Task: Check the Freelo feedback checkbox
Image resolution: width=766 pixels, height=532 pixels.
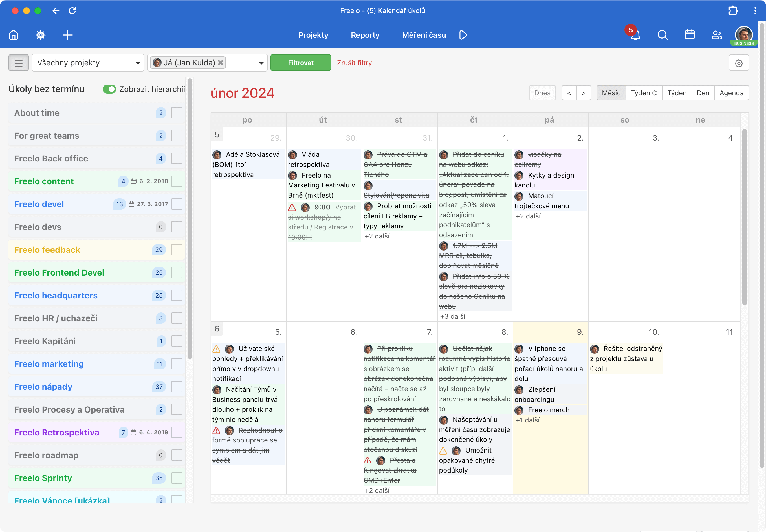Action: [177, 250]
